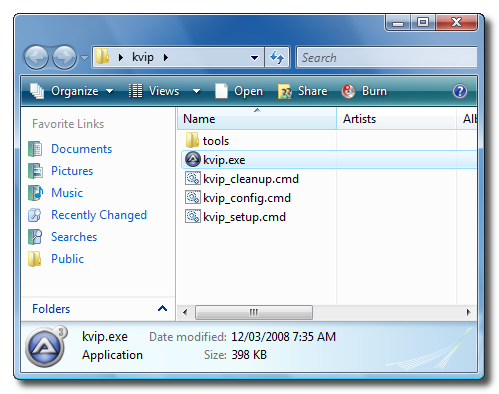This screenshot has height=394, width=499.
Task: Click the 398 KB size value
Action: click(249, 355)
